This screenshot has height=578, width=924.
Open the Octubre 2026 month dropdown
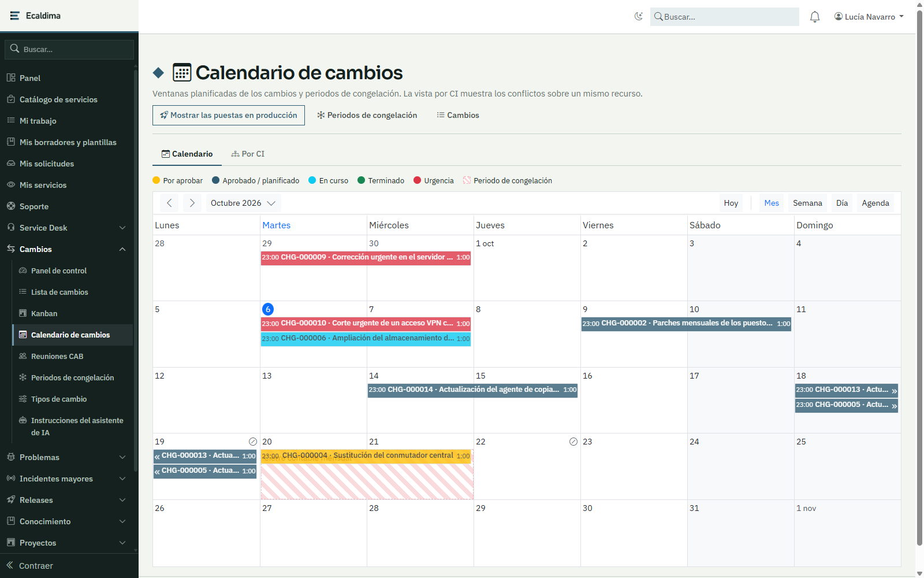pyautogui.click(x=243, y=203)
